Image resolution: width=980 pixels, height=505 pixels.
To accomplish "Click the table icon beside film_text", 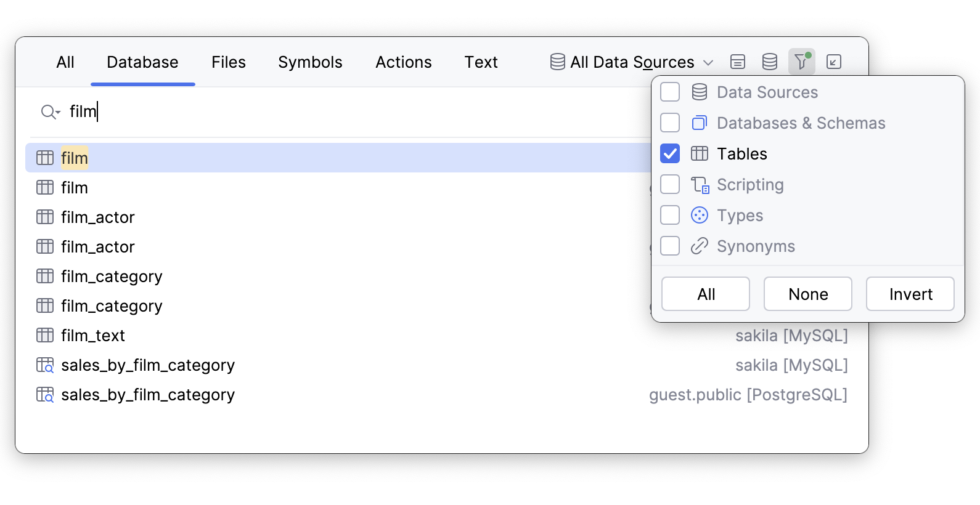I will pyautogui.click(x=44, y=335).
